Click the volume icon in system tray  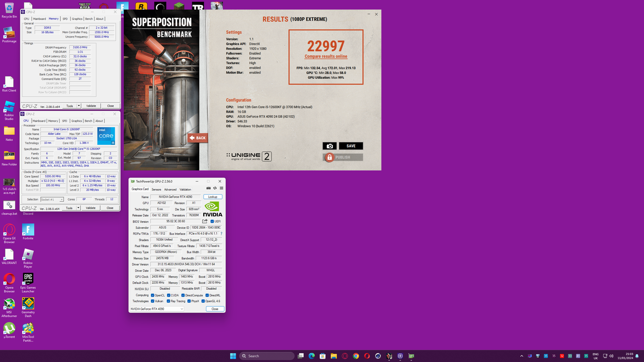coord(612,356)
